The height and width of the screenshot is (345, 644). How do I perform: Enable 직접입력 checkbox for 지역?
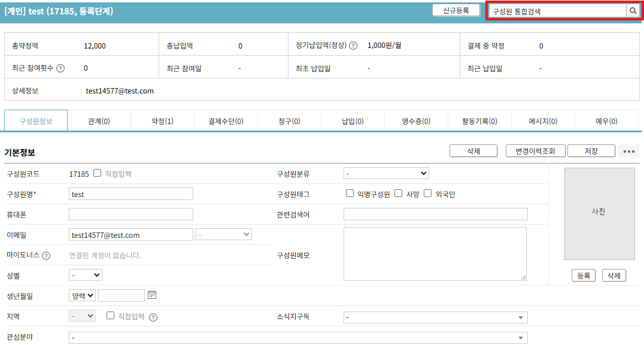pyautogui.click(x=110, y=316)
